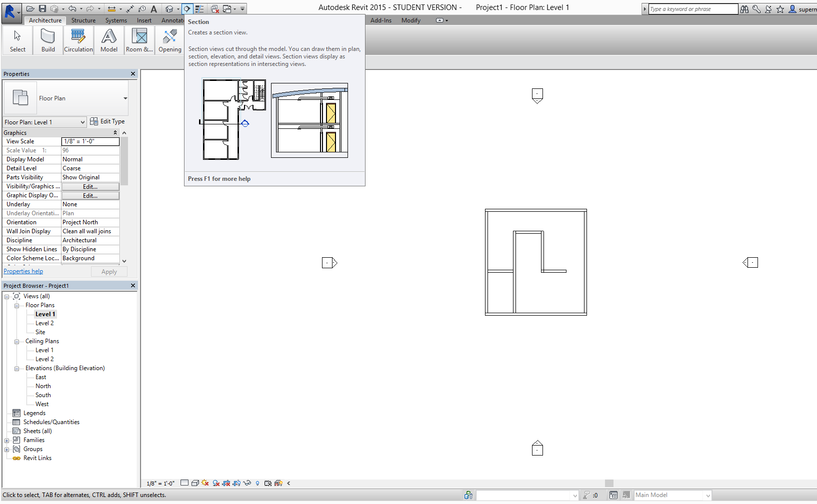Screen dimensions: 817x504
Task: Expand the Families tree node
Action: (7, 441)
